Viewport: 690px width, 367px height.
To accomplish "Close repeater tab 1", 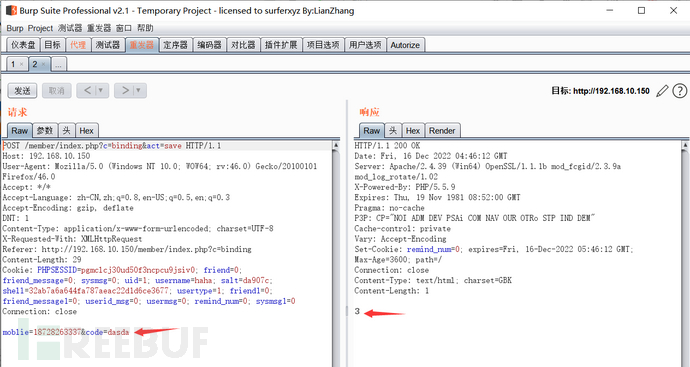I will (x=22, y=64).
